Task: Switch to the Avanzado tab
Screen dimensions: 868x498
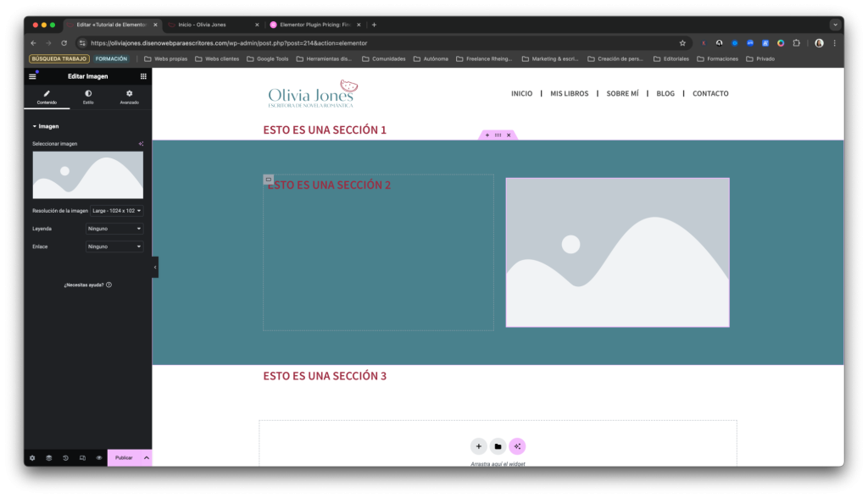Action: (x=129, y=97)
